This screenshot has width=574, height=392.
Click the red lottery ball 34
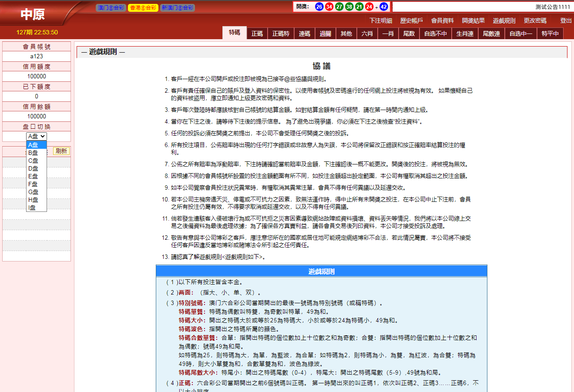click(329, 7)
